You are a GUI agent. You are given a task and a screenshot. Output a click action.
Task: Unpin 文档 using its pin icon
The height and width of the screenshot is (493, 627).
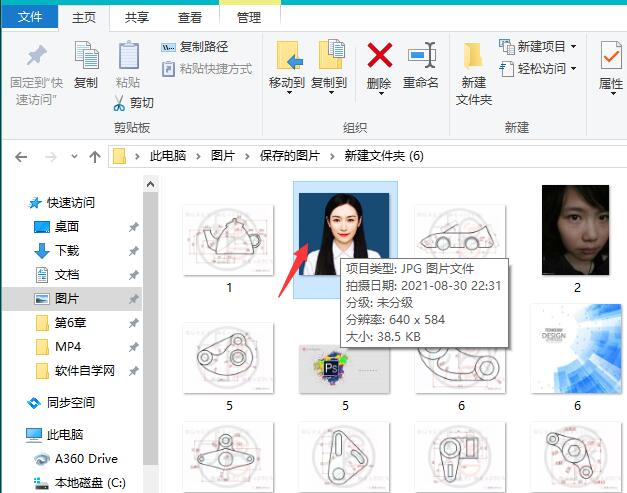click(133, 275)
